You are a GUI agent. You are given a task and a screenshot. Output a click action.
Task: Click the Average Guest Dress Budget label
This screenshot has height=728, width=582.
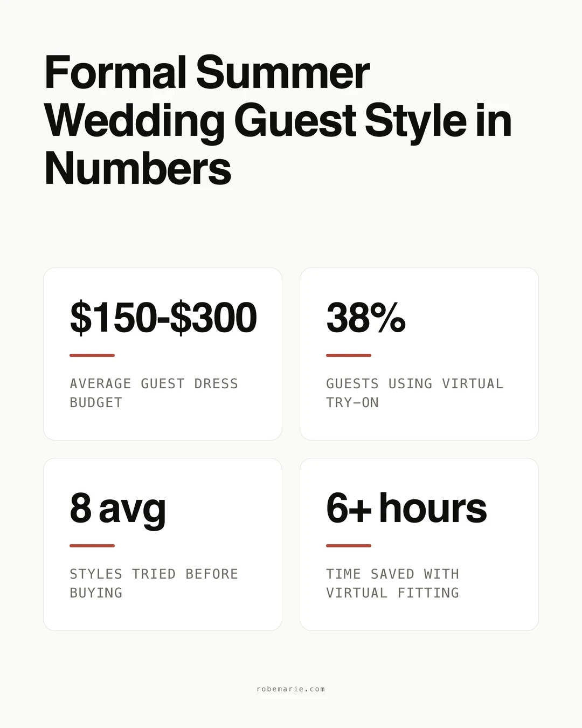click(x=154, y=393)
